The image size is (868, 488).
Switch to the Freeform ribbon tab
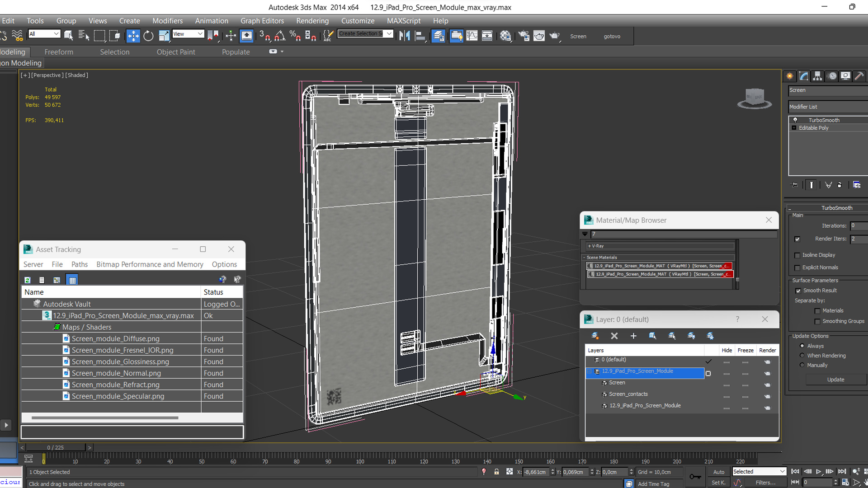coord(59,52)
